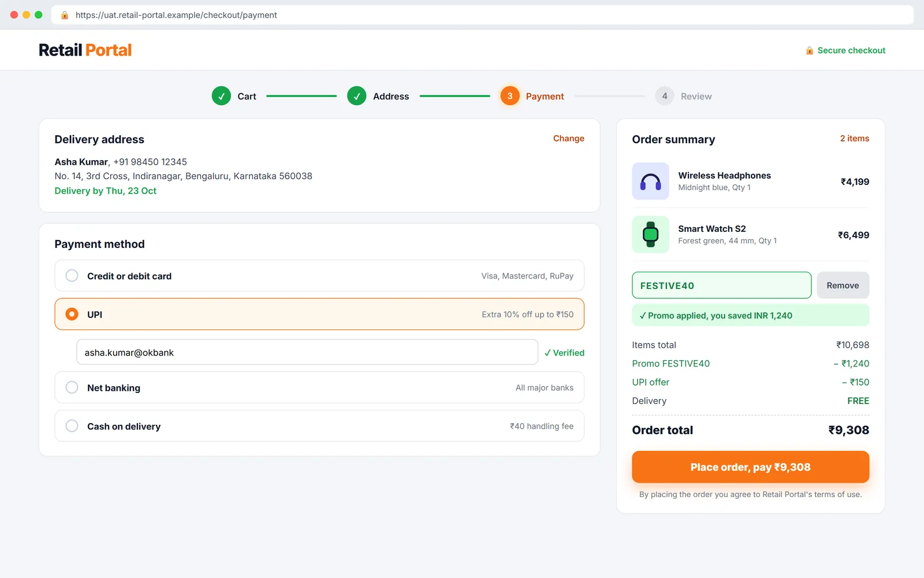
Task: Click the Order summary heading
Action: (673, 139)
